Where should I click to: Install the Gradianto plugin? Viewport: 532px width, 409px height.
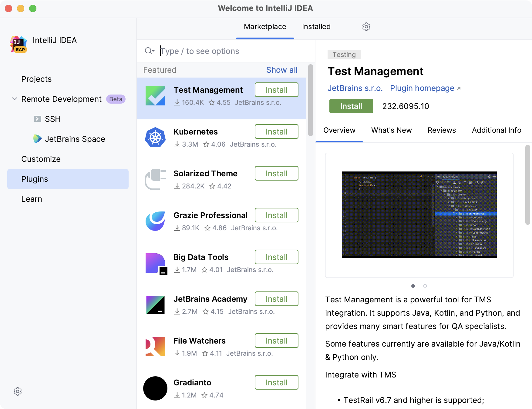point(277,382)
